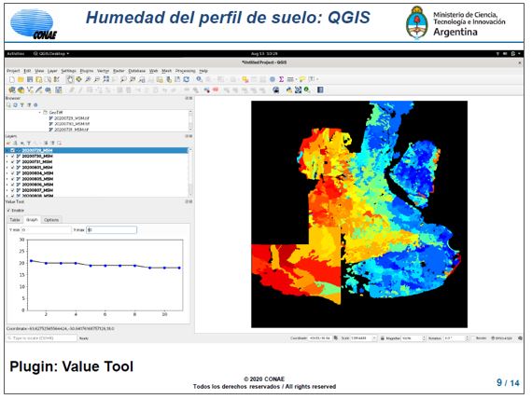Viewport: 532px width, 399px height.
Task: Click the Open Project yellow folder icon
Action: click(21, 79)
